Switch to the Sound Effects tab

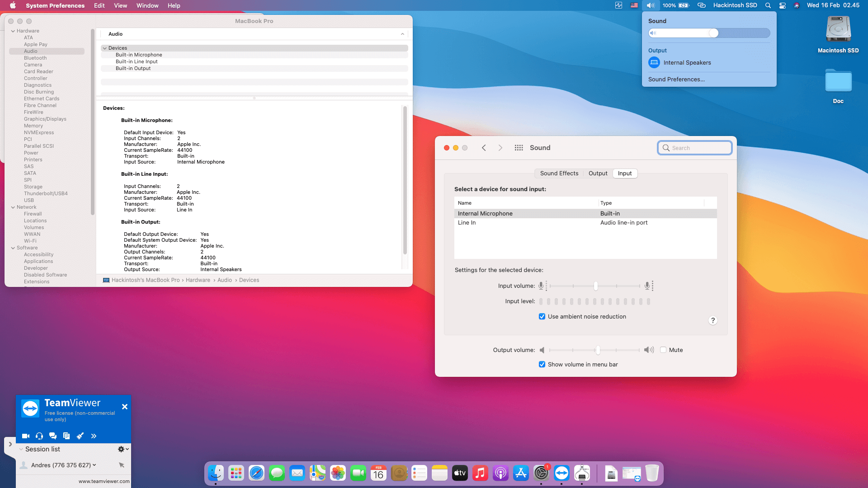point(559,173)
